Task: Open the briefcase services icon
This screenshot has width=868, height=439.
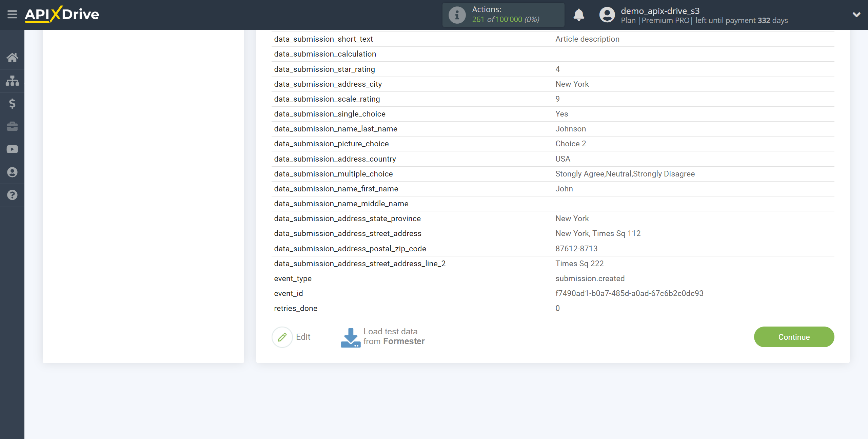Action: tap(12, 126)
